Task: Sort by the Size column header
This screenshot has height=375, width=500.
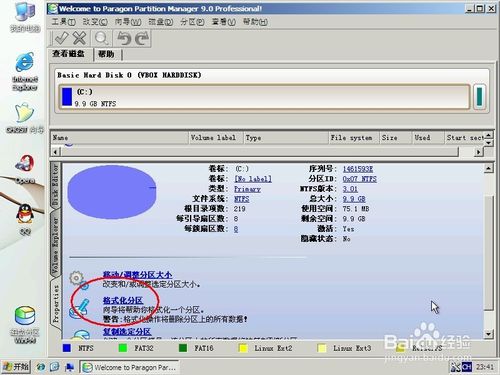Action: tap(396, 138)
